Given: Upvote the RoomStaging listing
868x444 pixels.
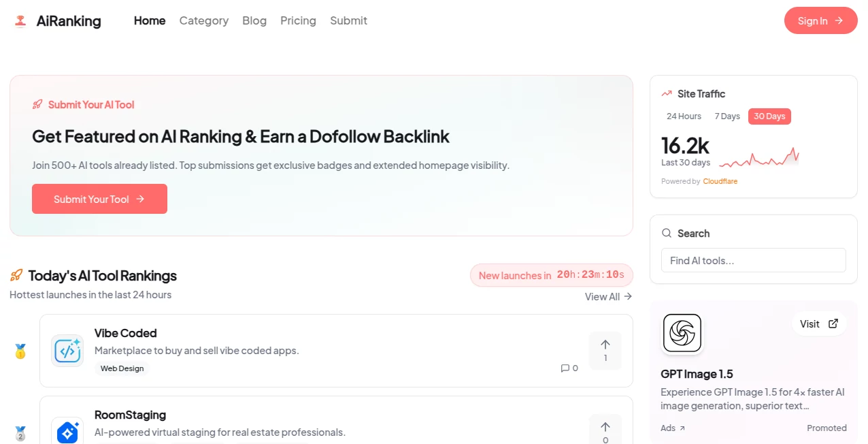Looking at the screenshot, I should pos(605,429).
